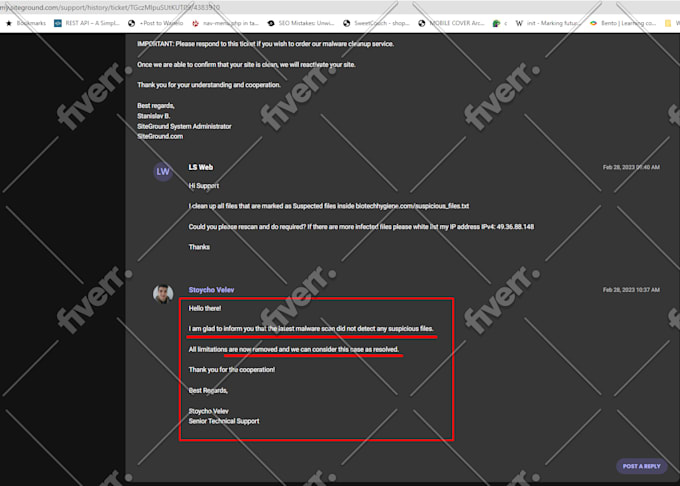Open the SweetCouch shop bookmark
Screen dimensions: 680x486
pos(376,23)
